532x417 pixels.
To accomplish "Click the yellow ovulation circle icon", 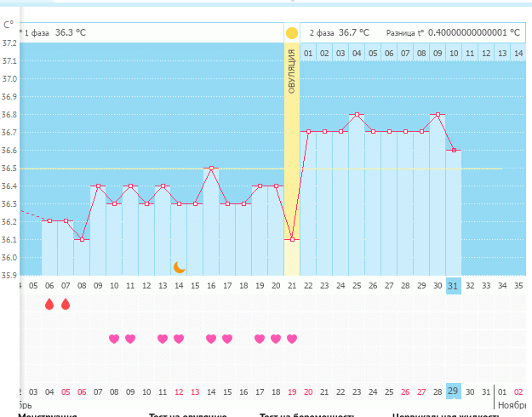I will coord(292,33).
